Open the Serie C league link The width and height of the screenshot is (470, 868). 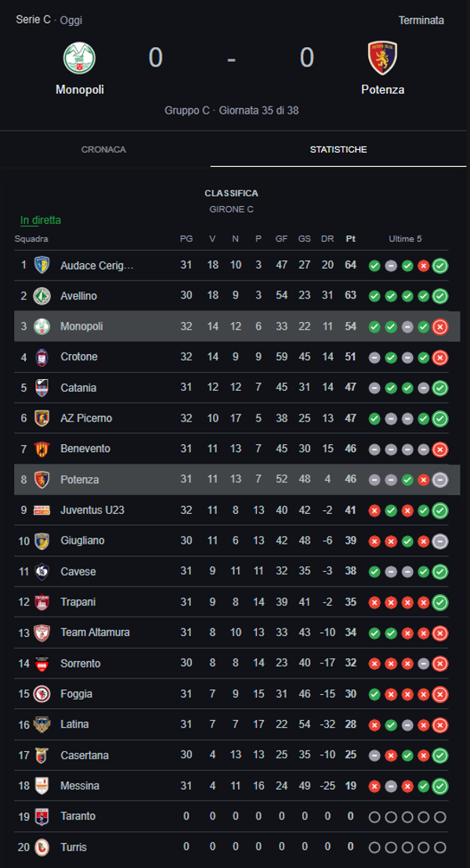(x=33, y=20)
